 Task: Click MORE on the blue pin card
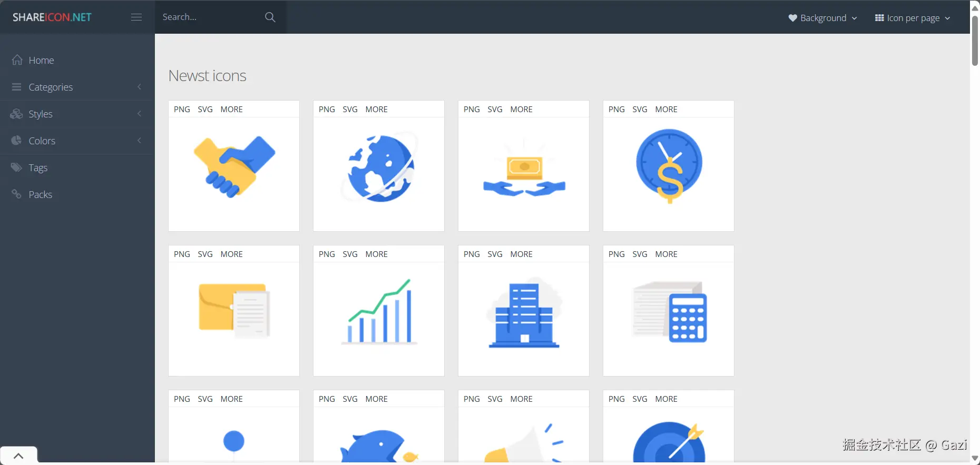tap(231, 399)
